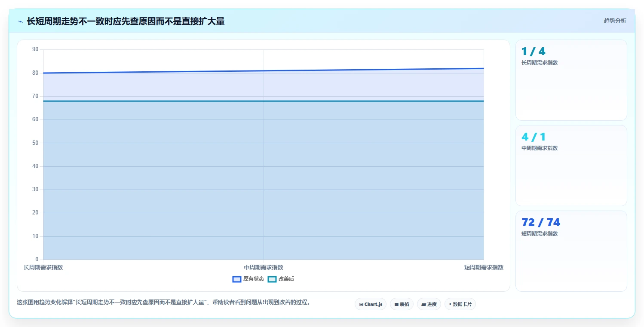Click the 趋势分析 label in header
644x327 pixels.
tap(615, 21)
